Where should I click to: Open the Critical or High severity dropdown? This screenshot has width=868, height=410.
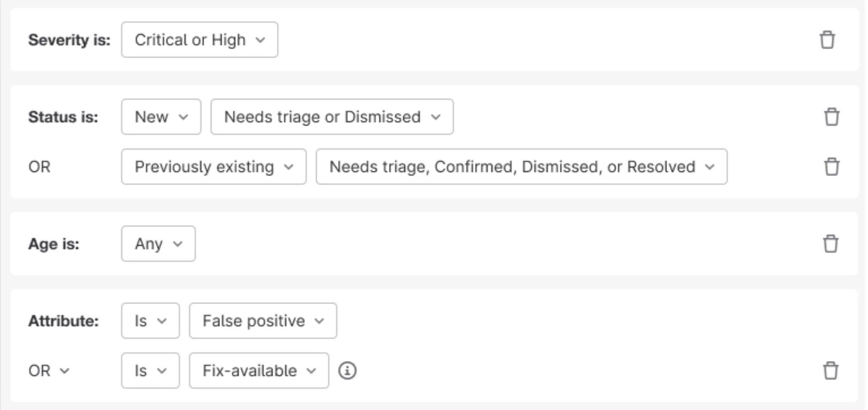(199, 40)
